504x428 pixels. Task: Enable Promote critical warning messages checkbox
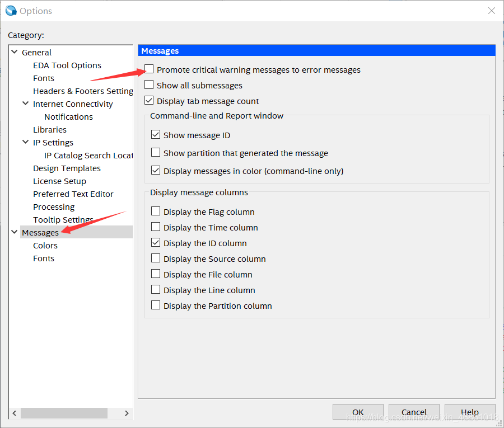(149, 69)
